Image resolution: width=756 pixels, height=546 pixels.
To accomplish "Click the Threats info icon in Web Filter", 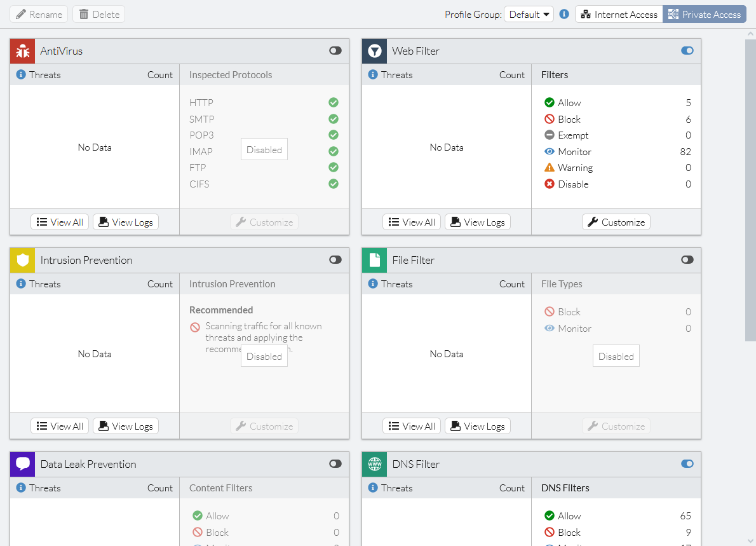I will click(x=372, y=74).
